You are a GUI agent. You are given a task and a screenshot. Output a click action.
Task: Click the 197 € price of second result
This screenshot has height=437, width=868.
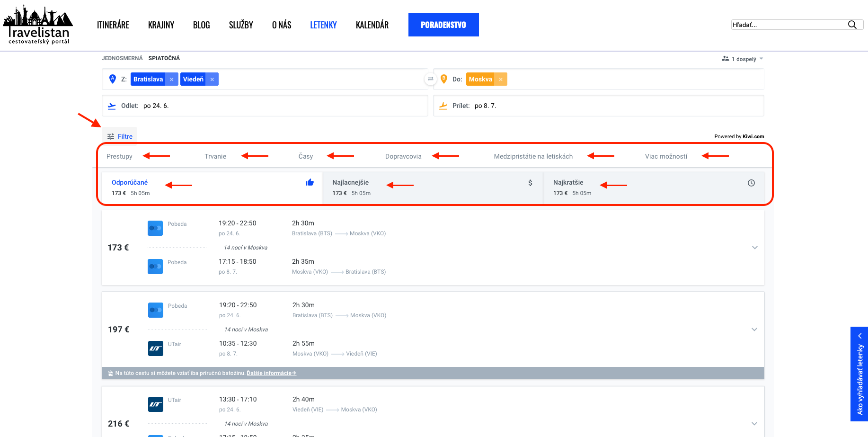118,330
